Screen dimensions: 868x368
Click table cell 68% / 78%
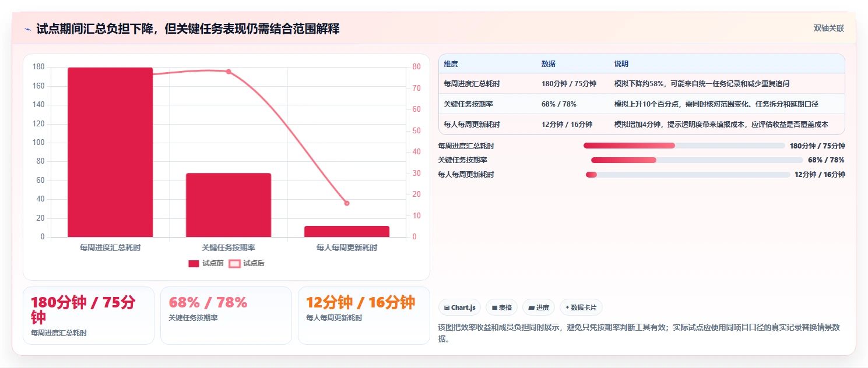[x=559, y=104]
